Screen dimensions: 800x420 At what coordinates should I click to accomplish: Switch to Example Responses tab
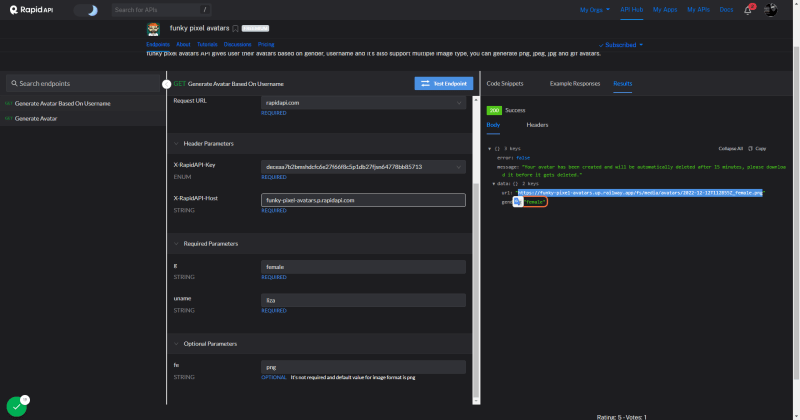point(574,83)
